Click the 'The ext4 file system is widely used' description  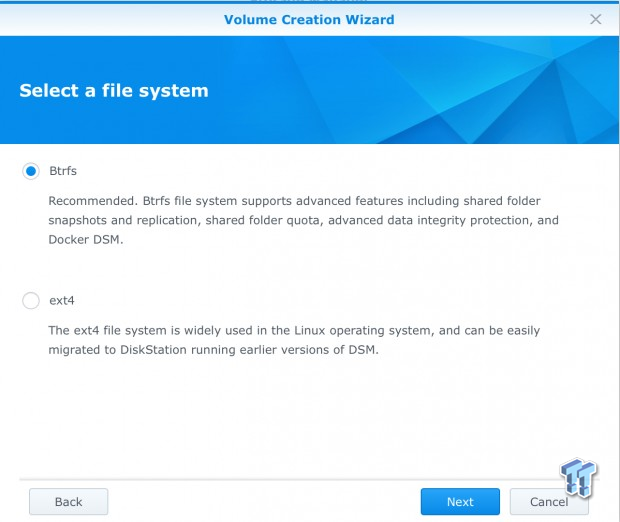point(294,340)
